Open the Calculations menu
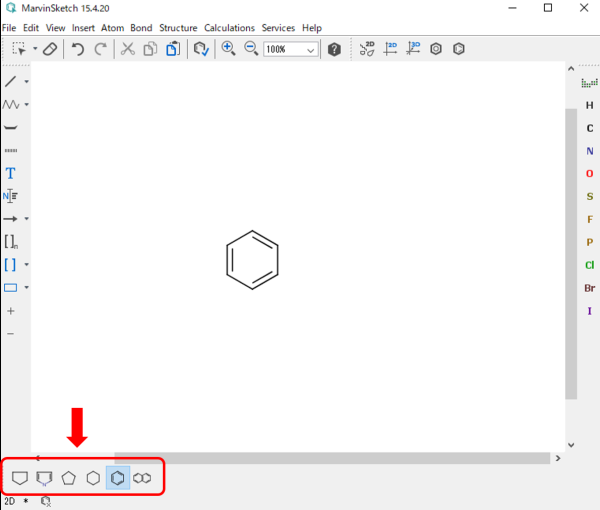Viewport: 600px width, 510px height. pos(229,28)
